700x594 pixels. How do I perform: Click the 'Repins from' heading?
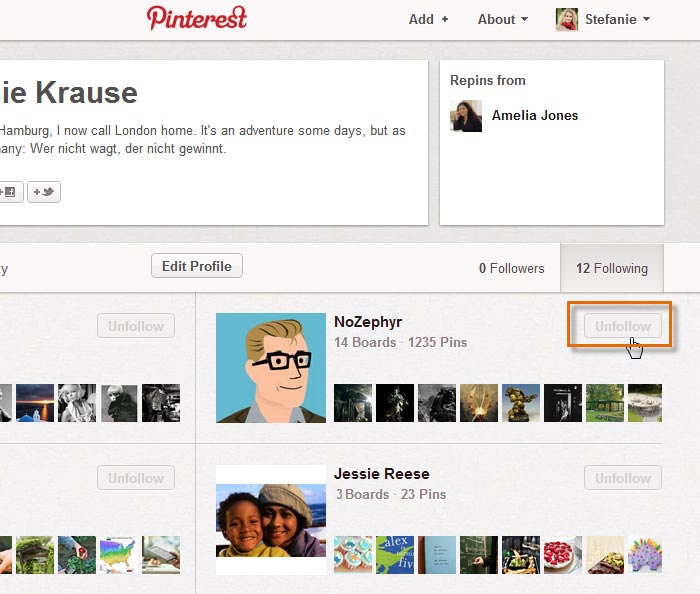[488, 80]
